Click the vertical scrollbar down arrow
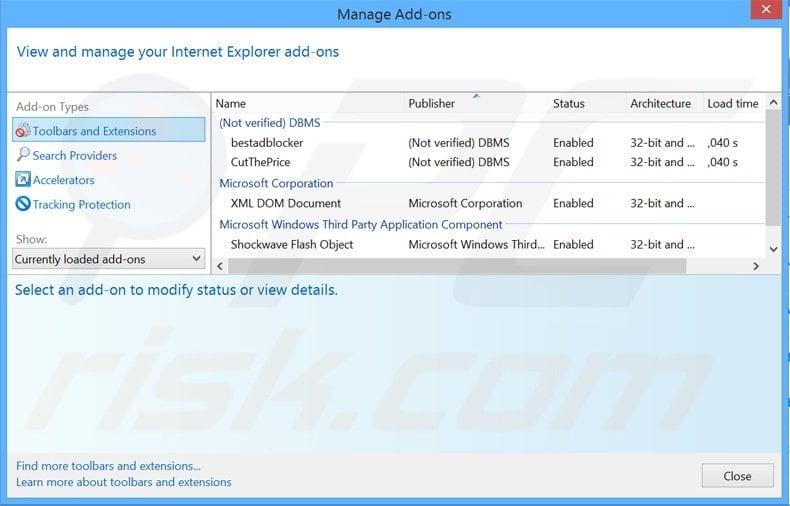790x506 pixels. (773, 249)
